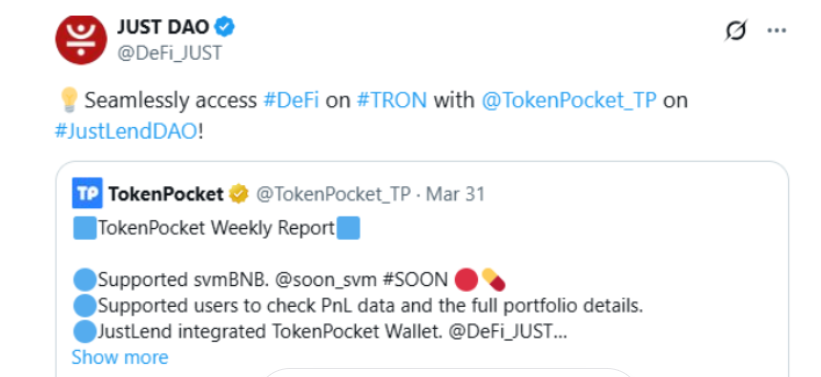Open the quoted TokenPocket Weekly Report post
Image resolution: width=821 pixels, height=377 pixels.
coord(422,269)
